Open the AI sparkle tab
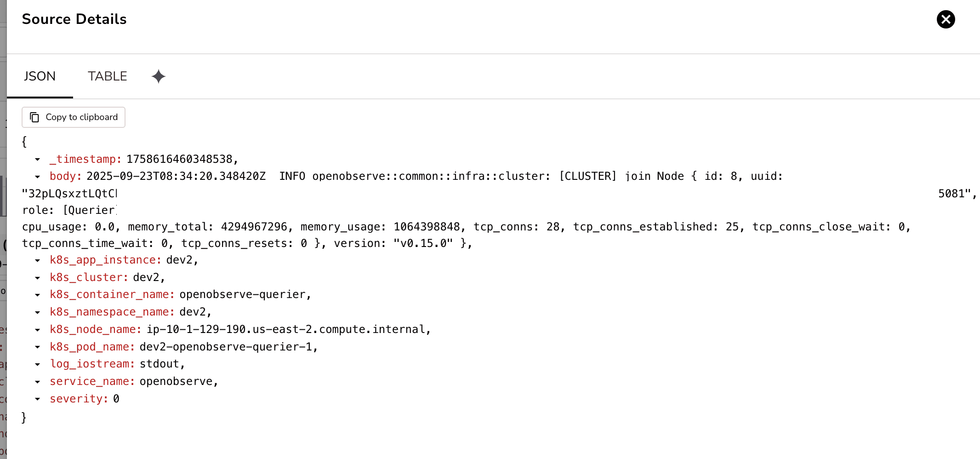 [x=158, y=76]
